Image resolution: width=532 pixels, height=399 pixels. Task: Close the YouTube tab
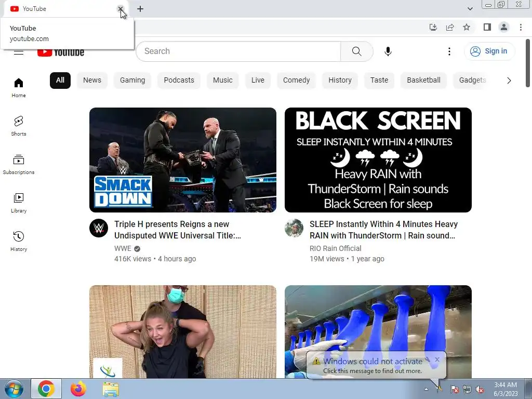121,9
